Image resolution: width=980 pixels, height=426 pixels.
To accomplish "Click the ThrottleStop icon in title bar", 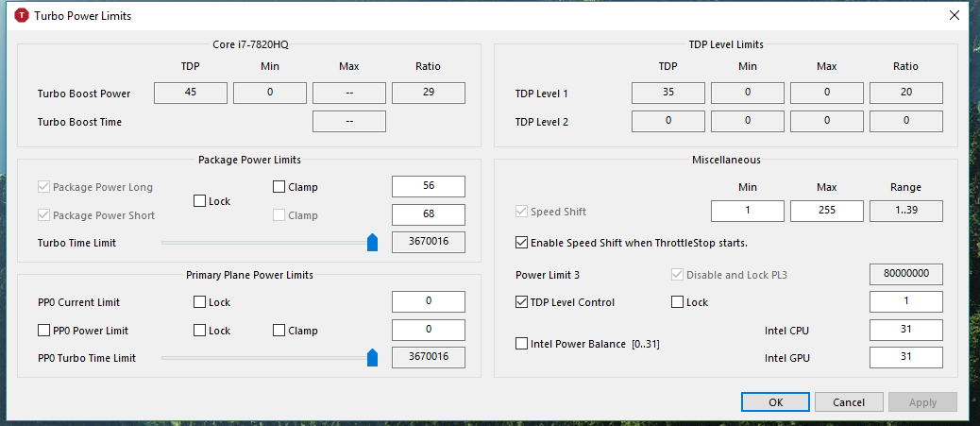I will [21, 16].
